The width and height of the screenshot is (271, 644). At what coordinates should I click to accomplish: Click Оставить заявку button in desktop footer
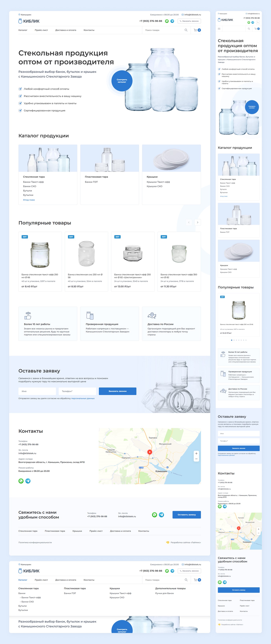point(187,515)
